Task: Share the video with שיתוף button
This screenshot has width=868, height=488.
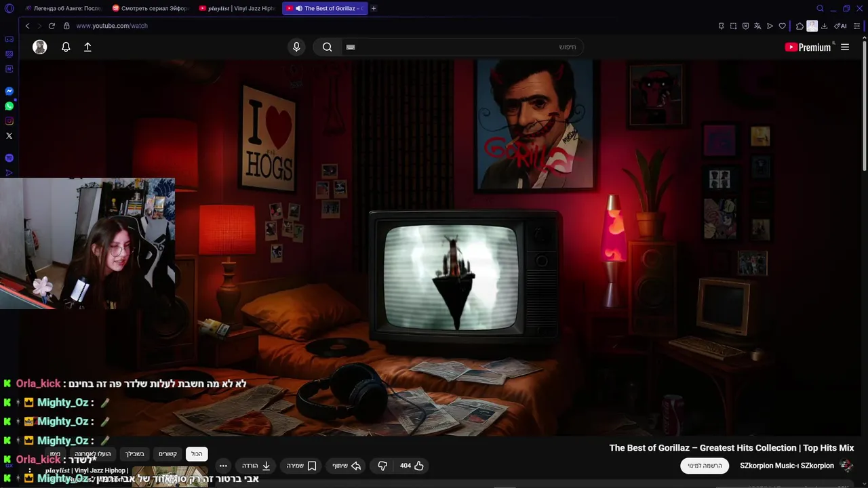Action: 346,466
